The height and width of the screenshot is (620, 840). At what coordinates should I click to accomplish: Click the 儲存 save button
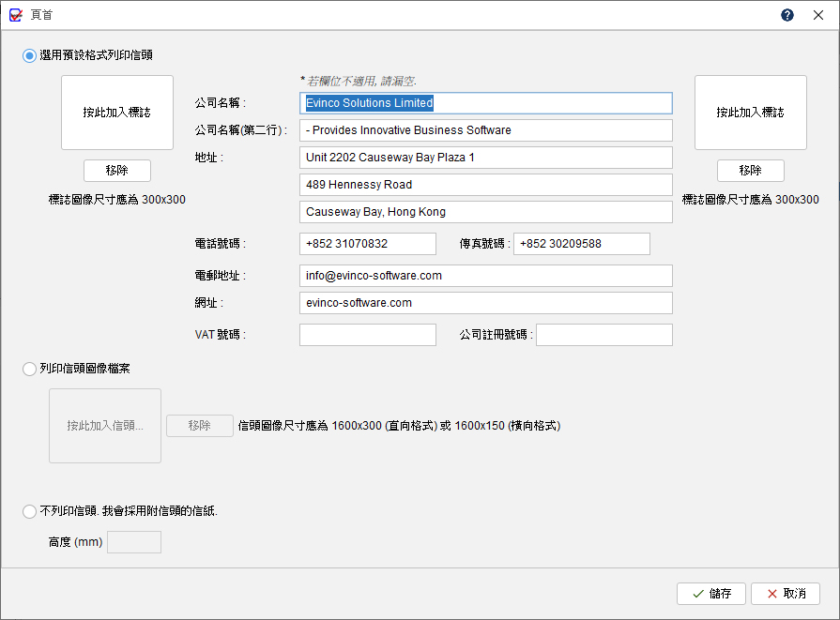(710, 594)
